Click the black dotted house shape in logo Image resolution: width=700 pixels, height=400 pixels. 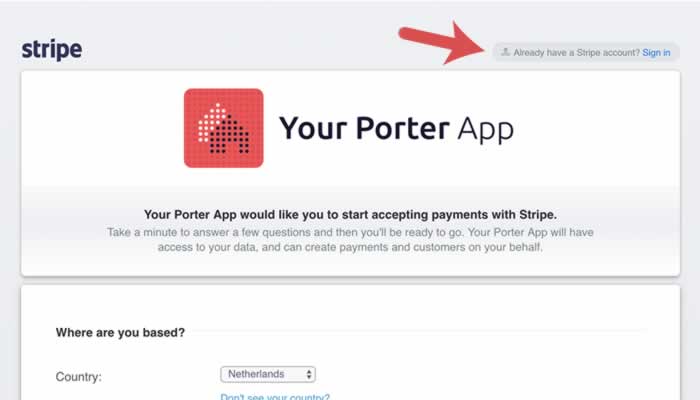click(229, 136)
